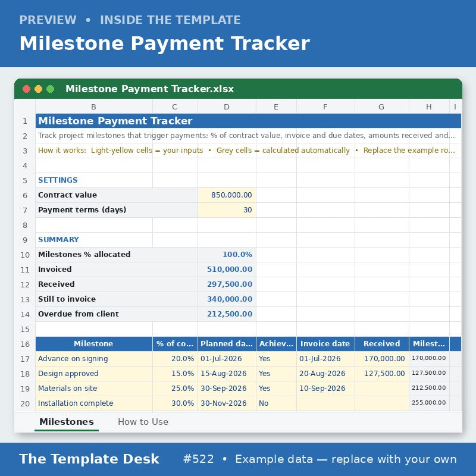The image size is (476, 476).
Task: Click planned date 15-Aug-2026
Action: coord(227,374)
